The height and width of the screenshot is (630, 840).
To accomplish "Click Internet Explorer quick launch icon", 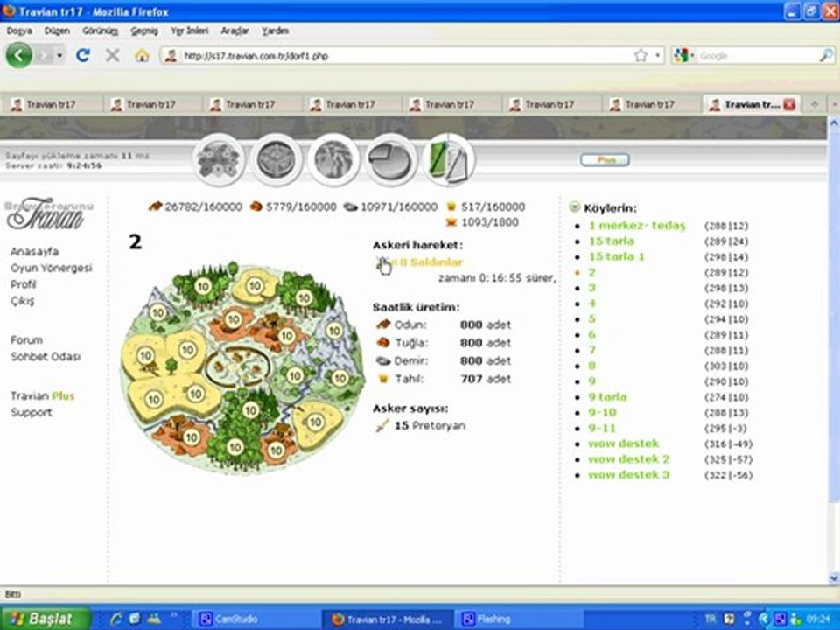I will coord(115,619).
